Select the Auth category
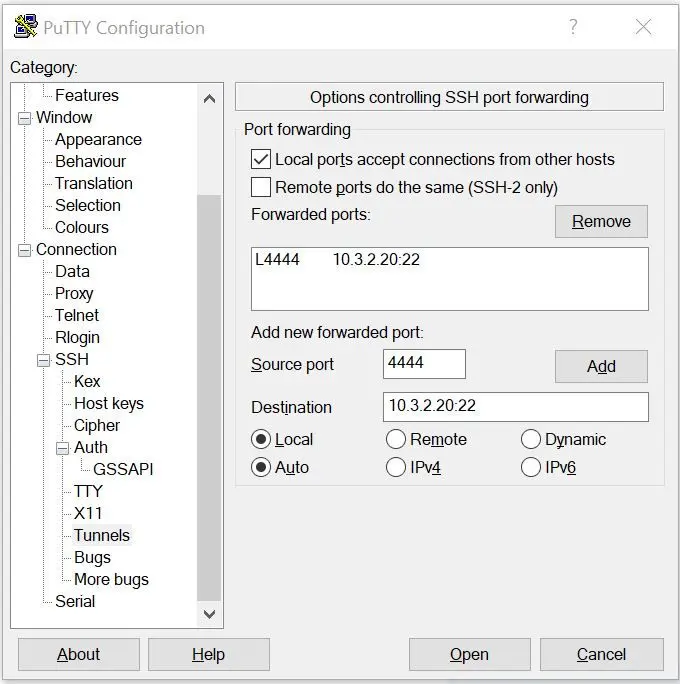680x684 pixels. (x=91, y=447)
